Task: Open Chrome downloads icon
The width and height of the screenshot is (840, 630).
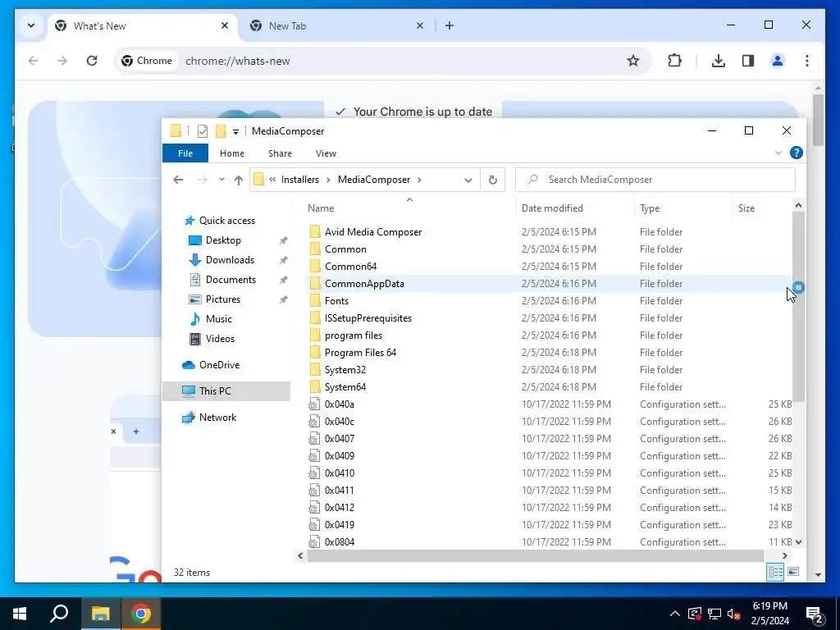Action: (x=719, y=61)
